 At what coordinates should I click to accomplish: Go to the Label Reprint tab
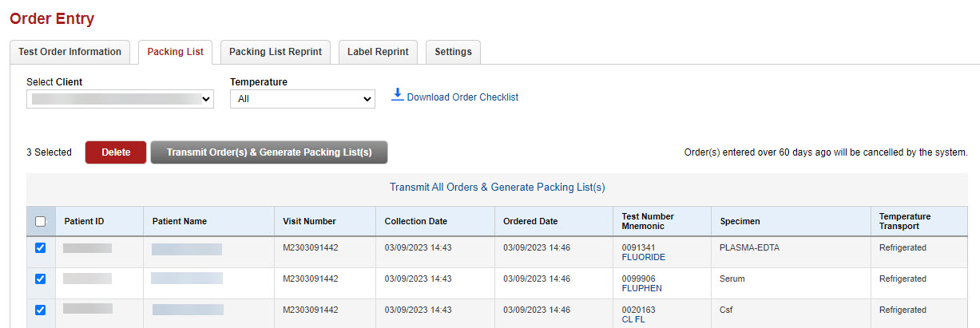[378, 52]
